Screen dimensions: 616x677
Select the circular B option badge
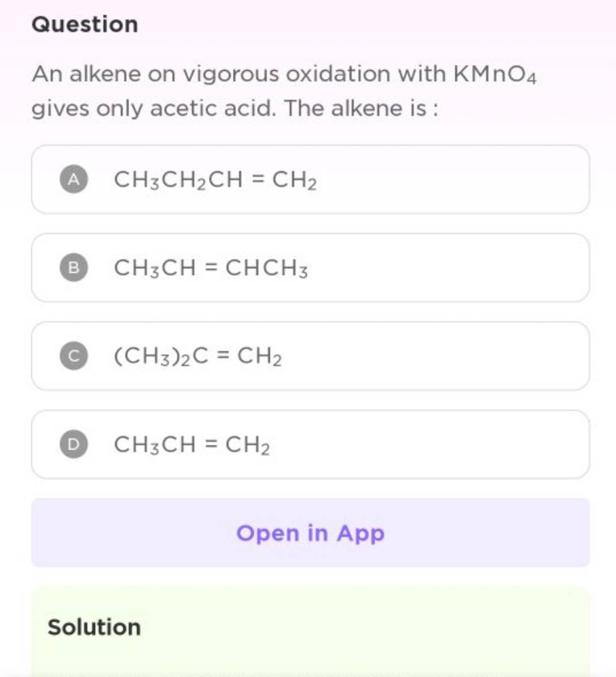click(x=72, y=268)
